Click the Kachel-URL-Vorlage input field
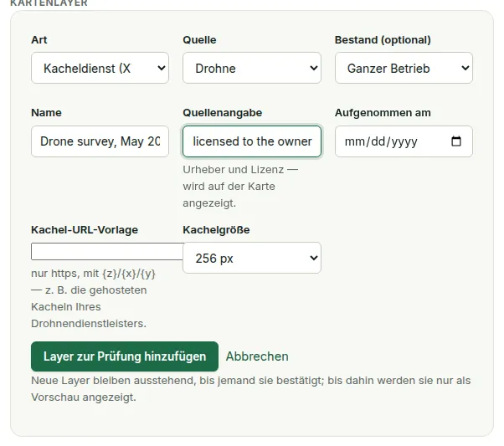Viewport: 504px width, 446px height. coord(107,251)
